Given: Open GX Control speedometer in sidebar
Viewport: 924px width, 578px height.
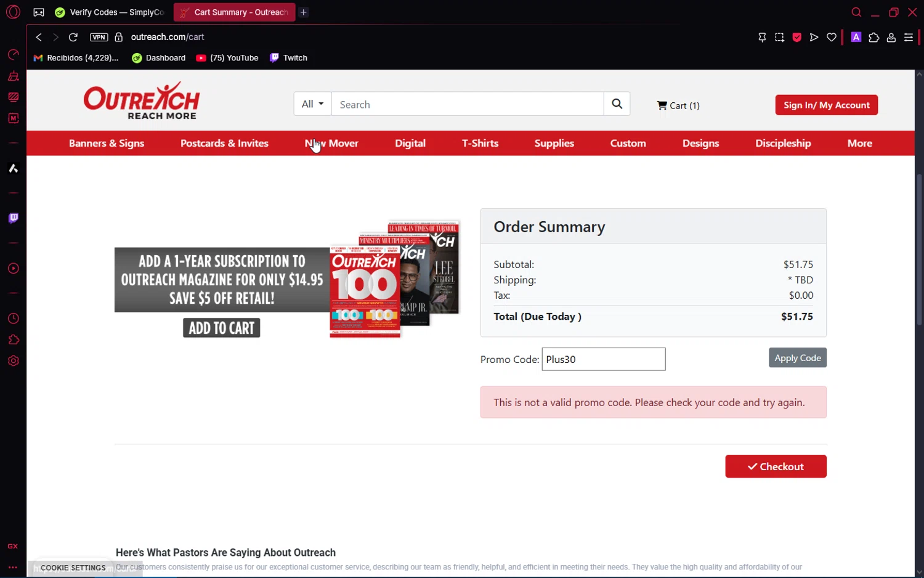Looking at the screenshot, I should click(13, 55).
